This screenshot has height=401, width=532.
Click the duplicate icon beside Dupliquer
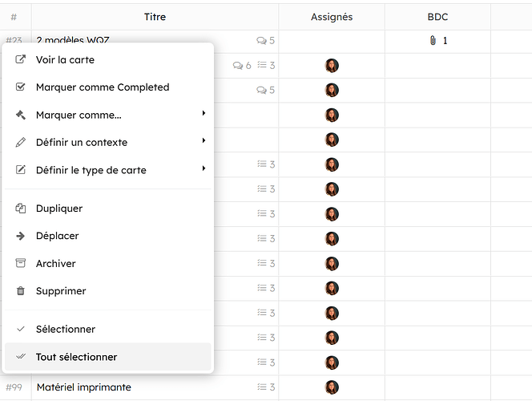21,209
